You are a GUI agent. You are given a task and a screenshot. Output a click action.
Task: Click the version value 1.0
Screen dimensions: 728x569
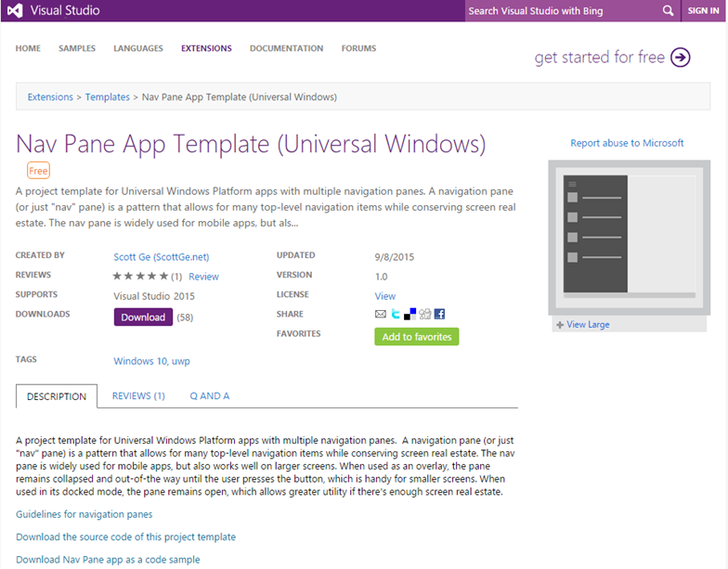381,277
